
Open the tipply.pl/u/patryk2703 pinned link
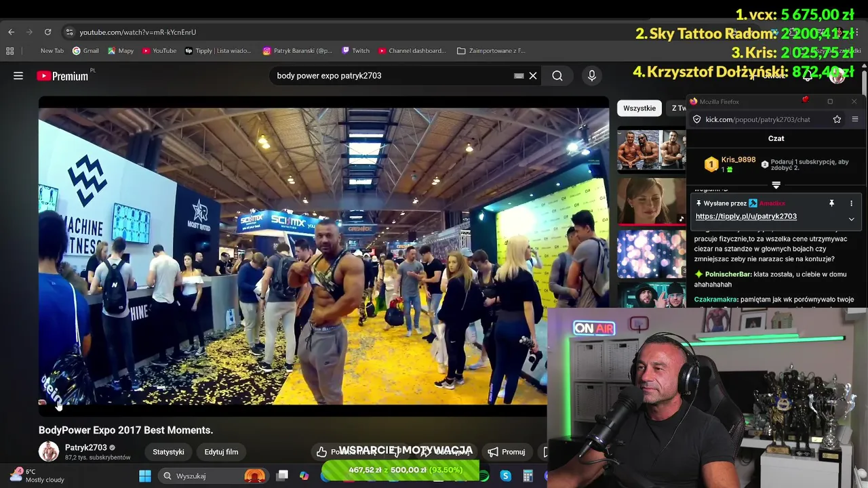tap(746, 216)
